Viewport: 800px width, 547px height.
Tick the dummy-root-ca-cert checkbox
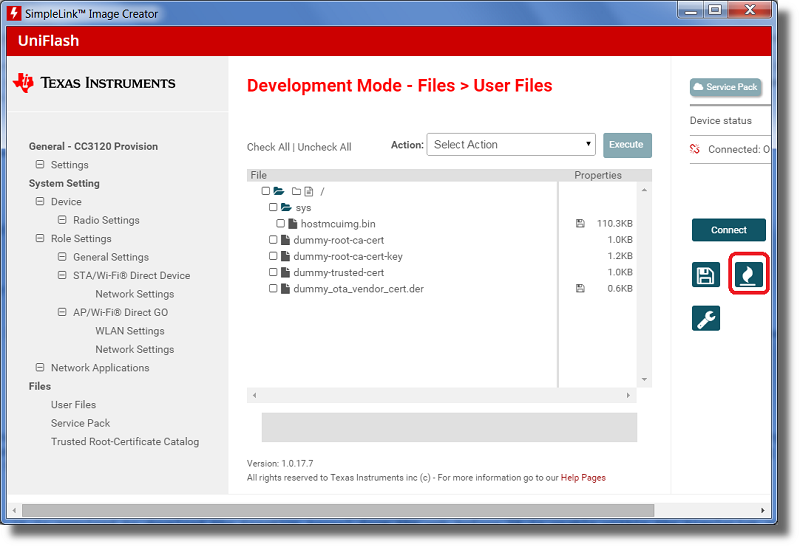pyautogui.click(x=273, y=240)
